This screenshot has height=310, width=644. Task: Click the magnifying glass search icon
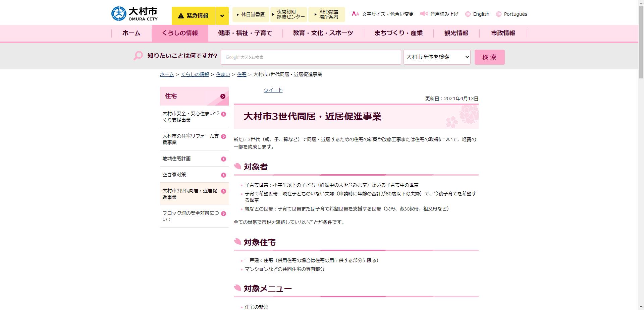point(138,56)
